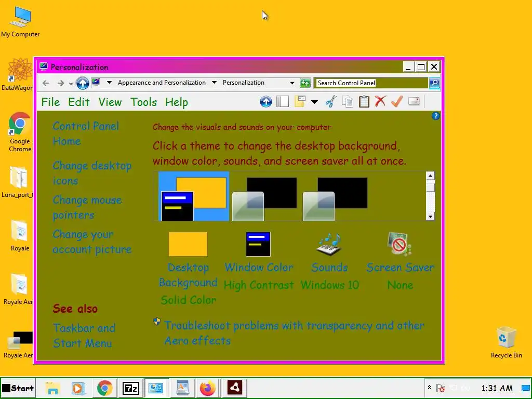532x399 pixels.
Task: Open Troubleshoot problems with transparency link
Action: (294, 333)
